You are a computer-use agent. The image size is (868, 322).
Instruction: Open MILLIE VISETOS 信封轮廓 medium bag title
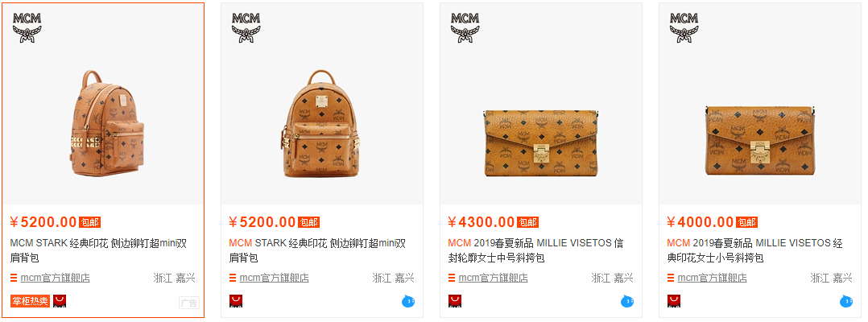pyautogui.click(x=536, y=250)
